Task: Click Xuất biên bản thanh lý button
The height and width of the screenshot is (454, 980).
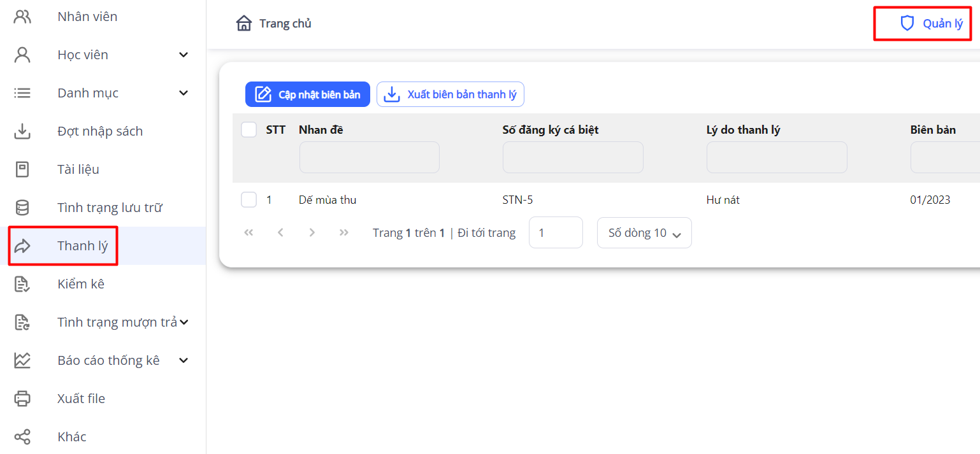Action: click(x=450, y=94)
